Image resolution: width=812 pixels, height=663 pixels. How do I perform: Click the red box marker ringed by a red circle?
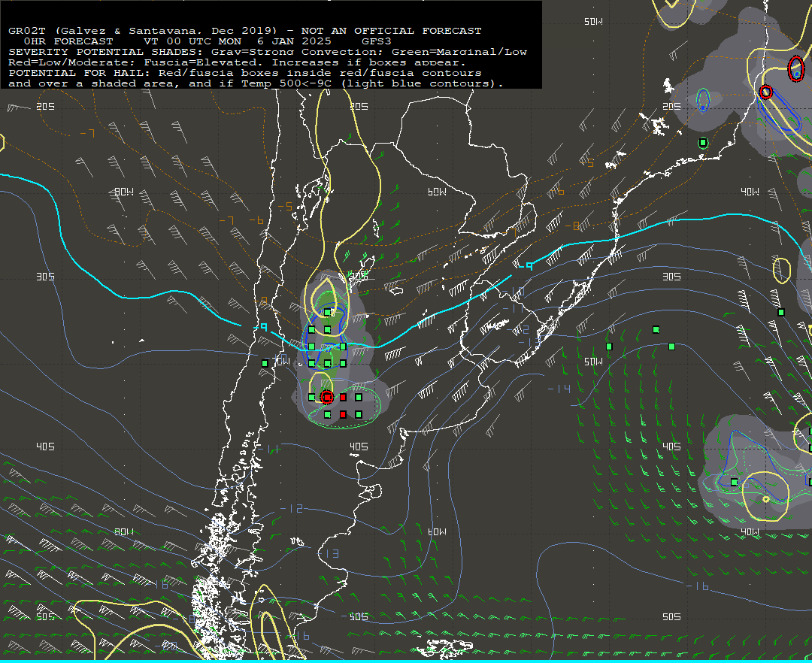(327, 397)
